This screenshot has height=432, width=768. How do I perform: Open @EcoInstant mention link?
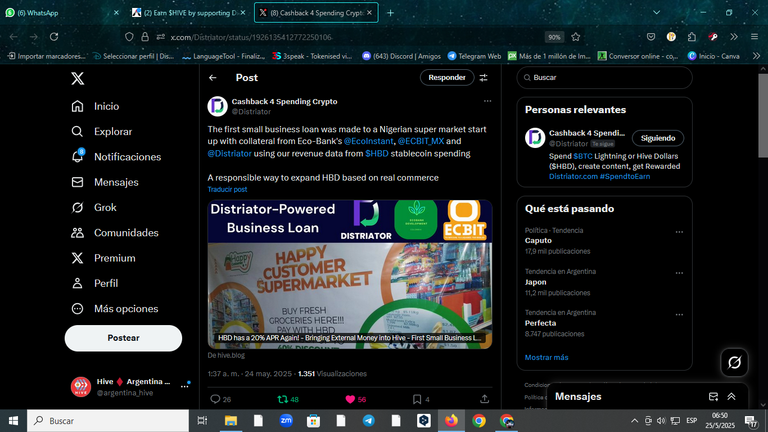coord(368,141)
